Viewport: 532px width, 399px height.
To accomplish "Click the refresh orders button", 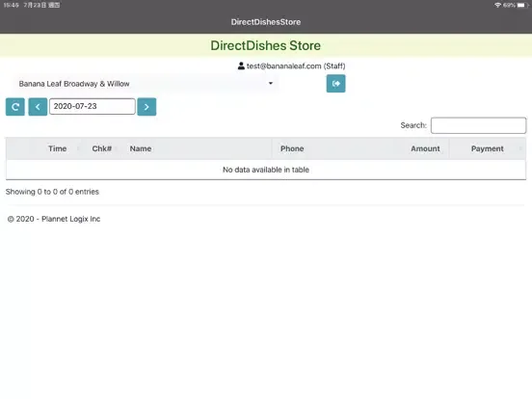I will 15,107.
